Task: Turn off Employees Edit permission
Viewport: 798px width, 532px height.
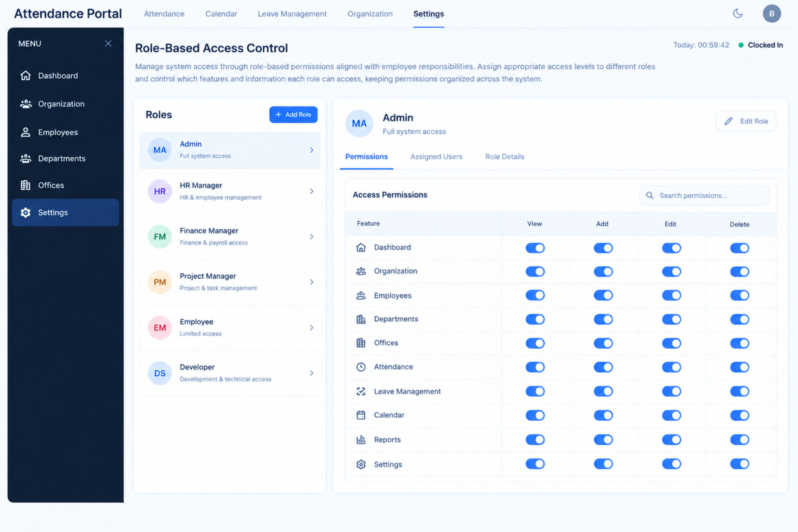Action: point(671,295)
